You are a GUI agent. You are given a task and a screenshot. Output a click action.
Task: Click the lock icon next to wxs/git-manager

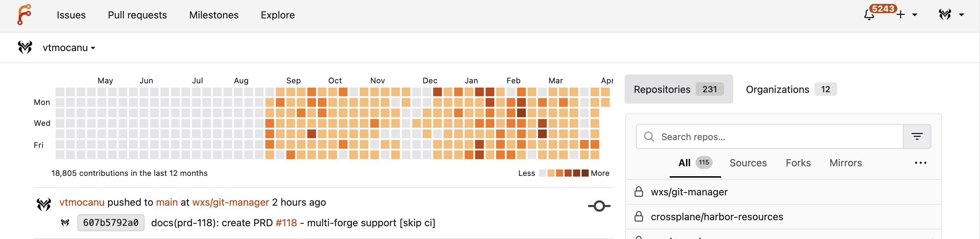639,192
